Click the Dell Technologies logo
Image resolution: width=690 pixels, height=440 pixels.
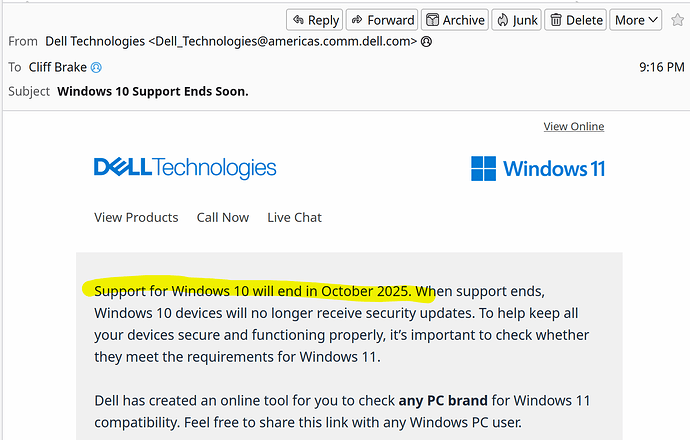tap(185, 168)
